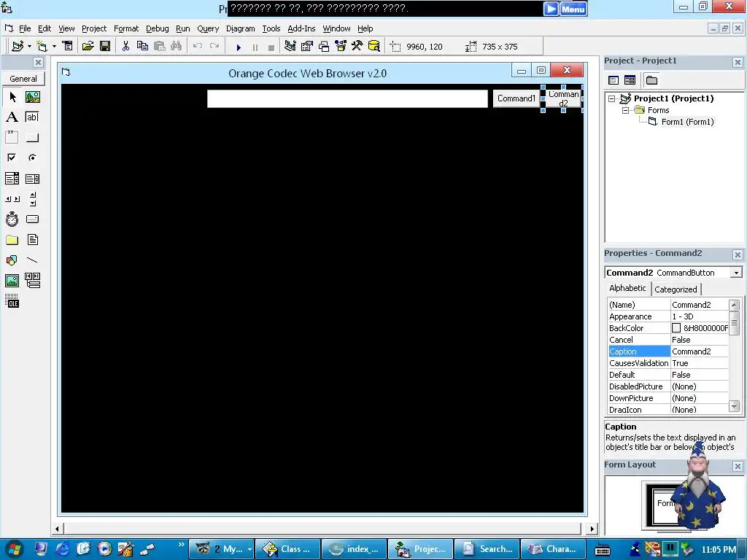The height and width of the screenshot is (560, 747).
Task: Select the TextBox control tool
Action: (x=32, y=117)
